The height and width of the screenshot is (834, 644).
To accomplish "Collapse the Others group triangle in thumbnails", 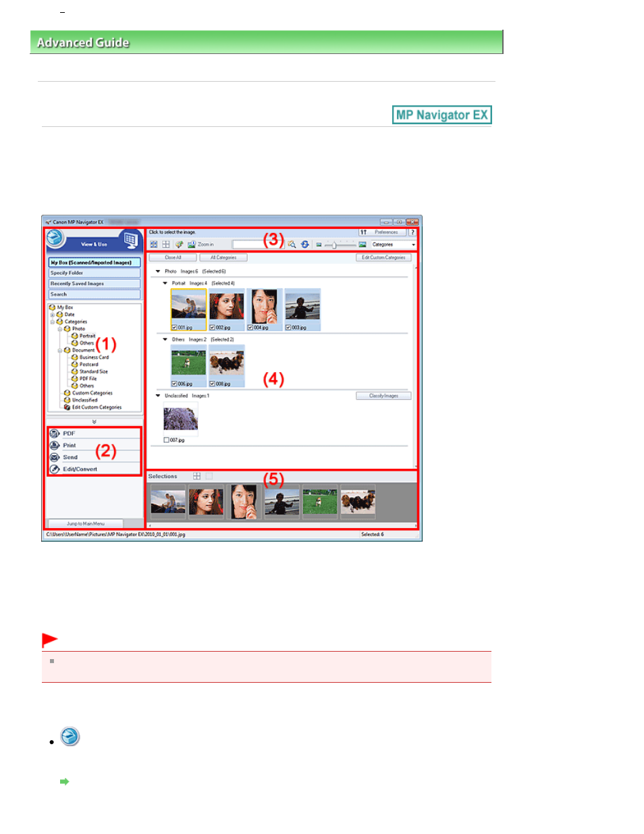I will click(165, 340).
